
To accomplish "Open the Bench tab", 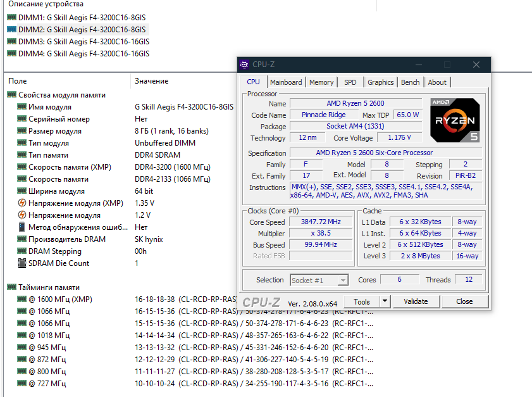I will [410, 82].
